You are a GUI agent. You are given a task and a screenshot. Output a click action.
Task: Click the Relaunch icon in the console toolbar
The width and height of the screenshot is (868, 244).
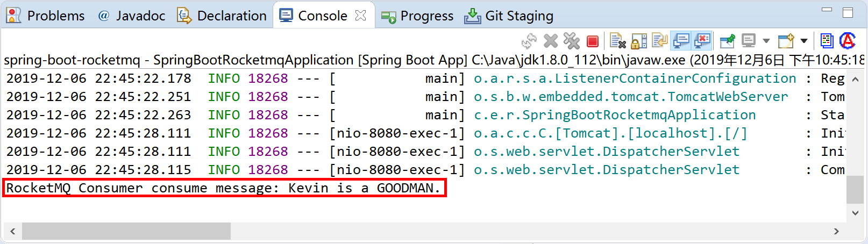529,41
